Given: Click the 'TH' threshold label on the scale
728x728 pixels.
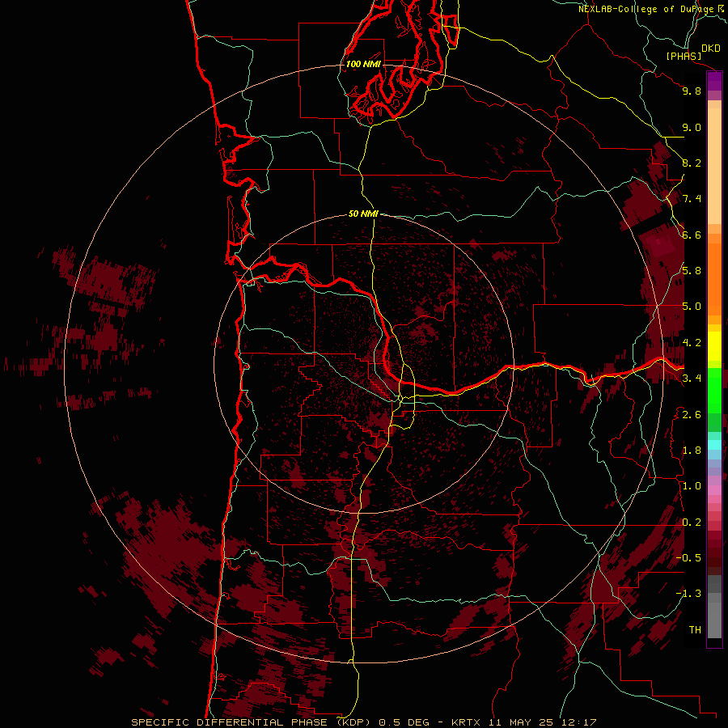Looking at the screenshot, I should pos(695,630).
